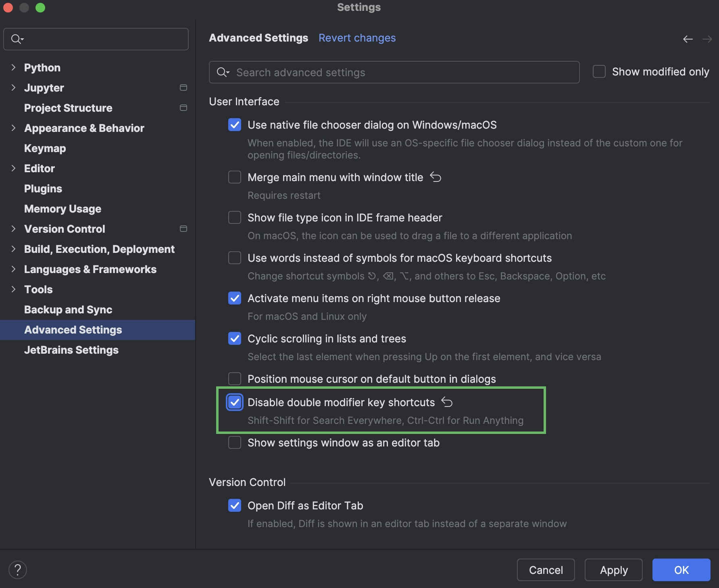Click the Revert changes link
This screenshot has height=588, width=719.
pyautogui.click(x=356, y=38)
